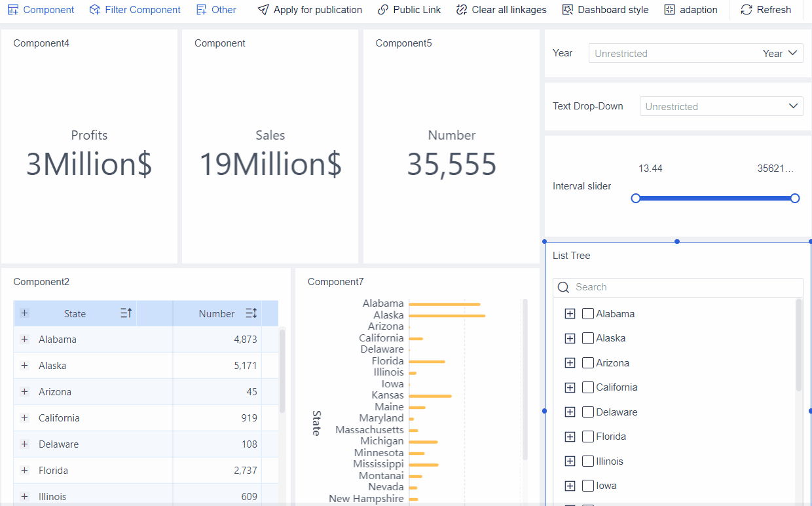Click the left handle of Interval slider
This screenshot has height=506, width=812.
click(636, 198)
